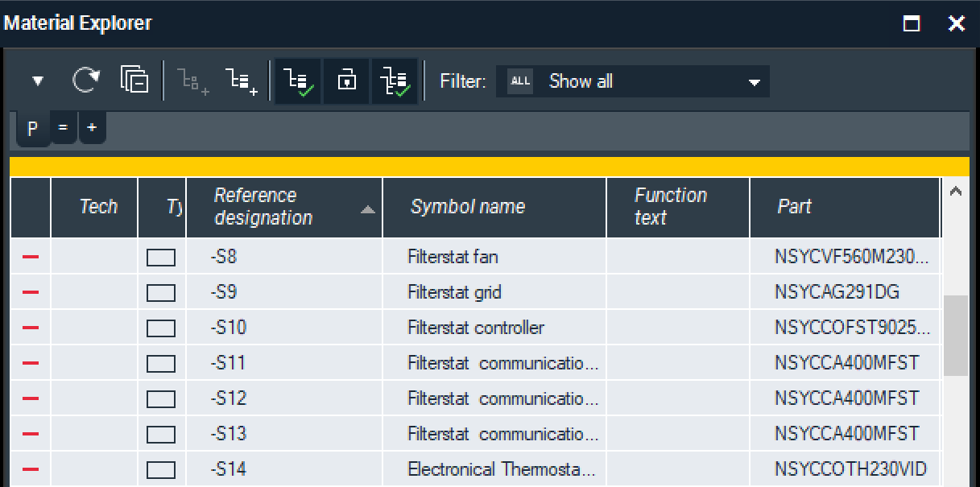Open the Filter 'Show all' dropdown
Viewport: 980px width, 487px height.
click(x=633, y=81)
